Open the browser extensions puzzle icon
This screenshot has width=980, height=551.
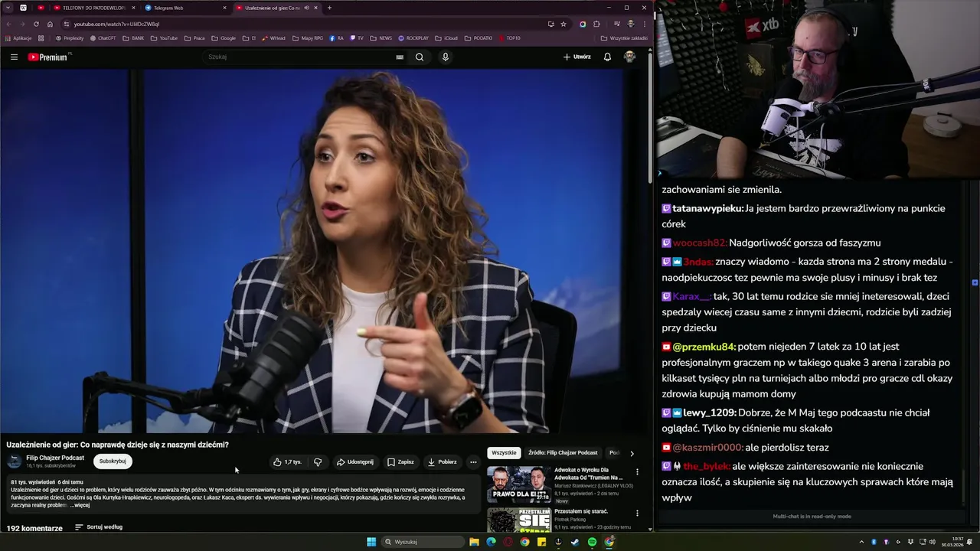click(x=596, y=24)
